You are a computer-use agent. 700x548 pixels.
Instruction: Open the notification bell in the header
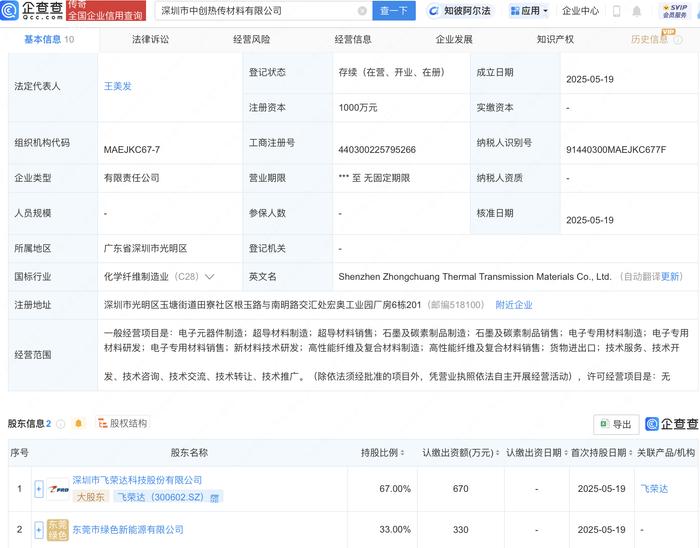pyautogui.click(x=637, y=11)
